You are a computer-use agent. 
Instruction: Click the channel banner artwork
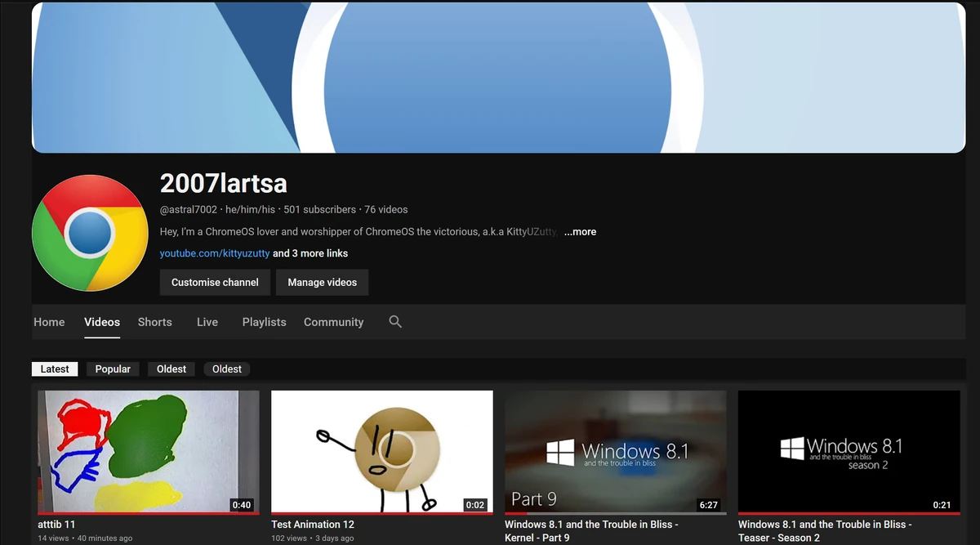pos(498,78)
